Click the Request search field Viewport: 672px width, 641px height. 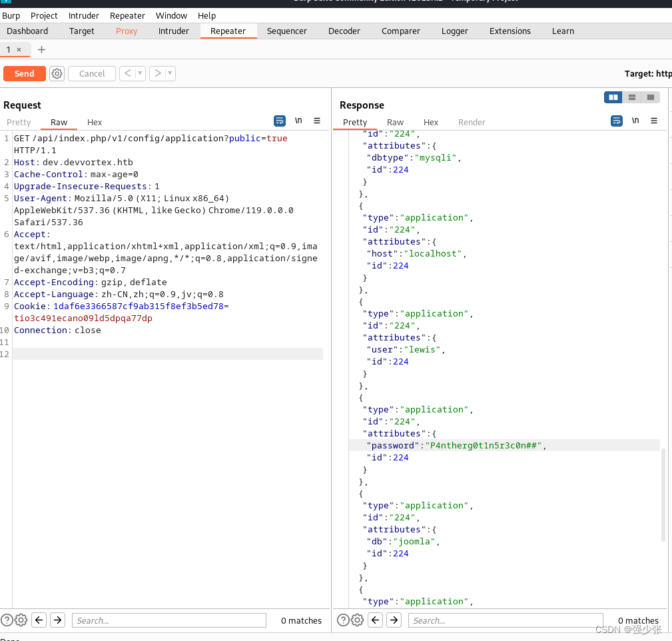tap(169, 620)
